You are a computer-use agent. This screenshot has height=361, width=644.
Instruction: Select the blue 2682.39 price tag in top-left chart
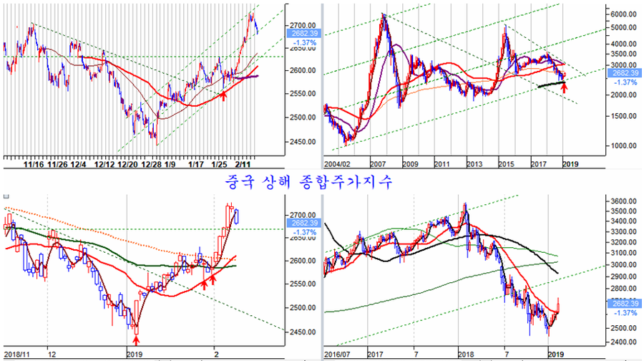pyautogui.click(x=303, y=33)
